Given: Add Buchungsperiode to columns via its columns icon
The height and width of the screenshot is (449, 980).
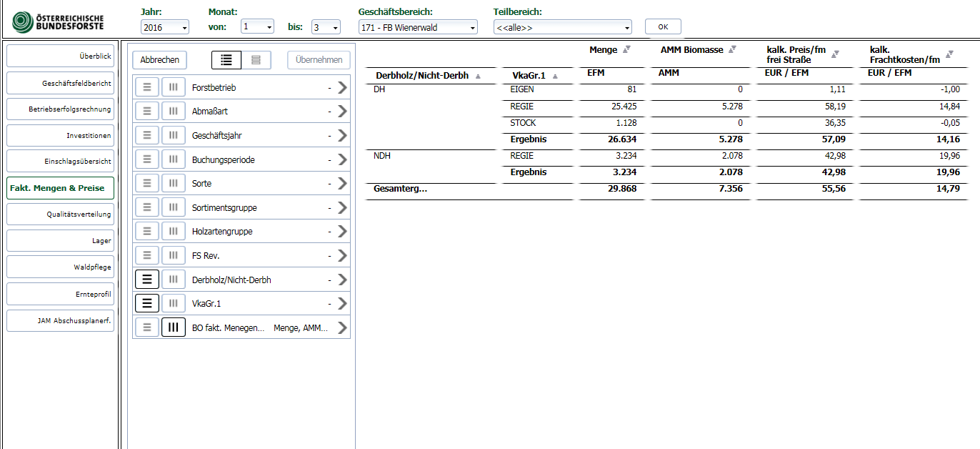Looking at the screenshot, I should point(174,159).
